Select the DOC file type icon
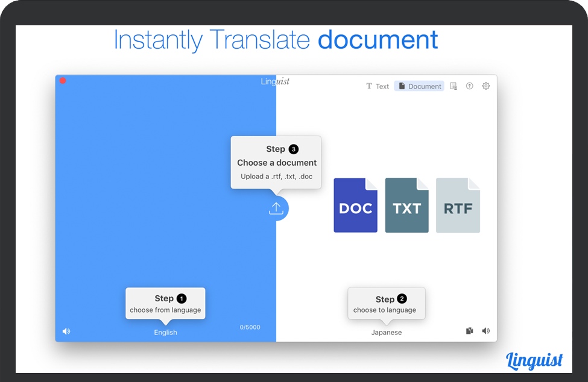 355,205
